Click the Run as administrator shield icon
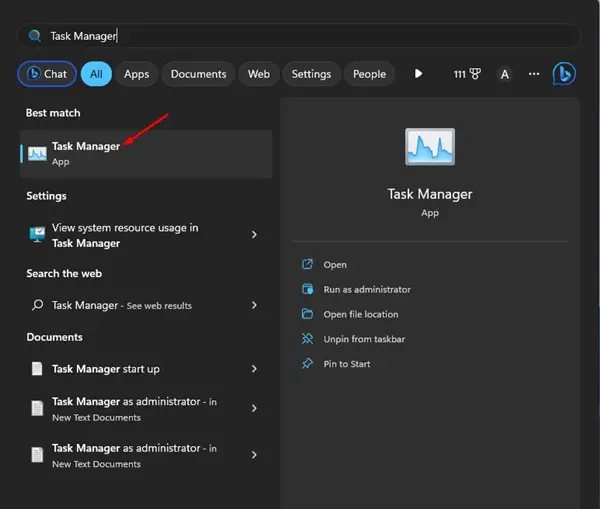The image size is (600, 509). pyautogui.click(x=307, y=289)
